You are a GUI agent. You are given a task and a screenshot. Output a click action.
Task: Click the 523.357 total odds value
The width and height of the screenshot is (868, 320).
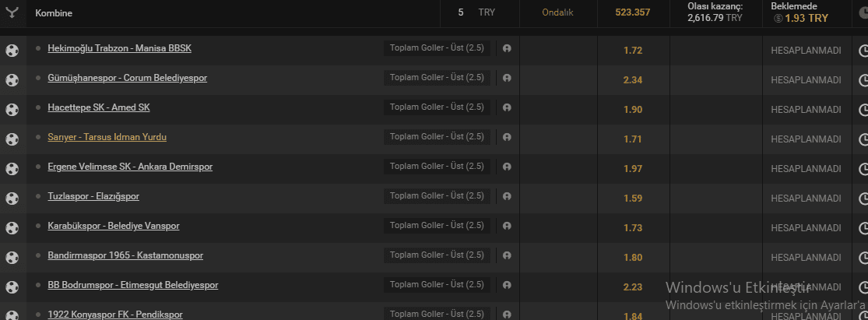click(633, 12)
